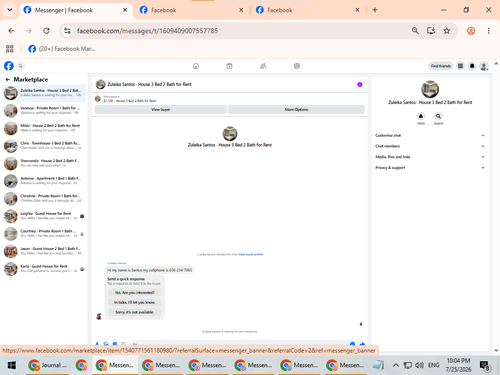
Task: Click the page scrollbar up arrow
Action: (x=496, y=64)
